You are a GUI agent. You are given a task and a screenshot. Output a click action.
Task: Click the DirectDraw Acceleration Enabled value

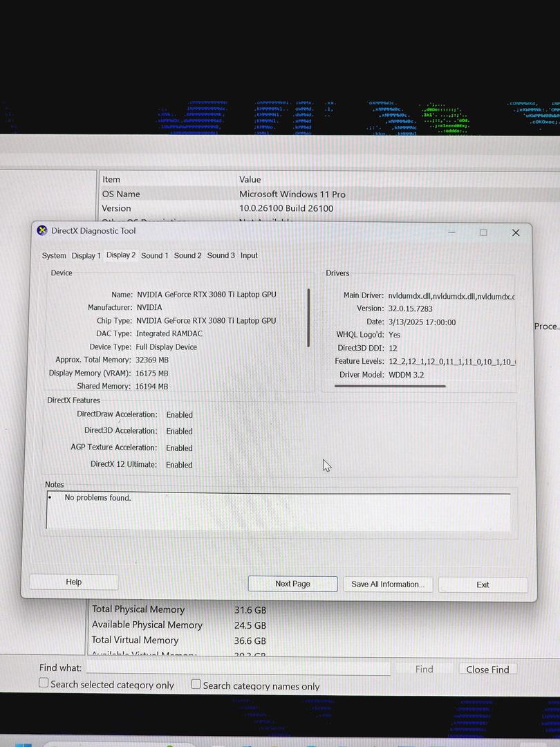180,414
